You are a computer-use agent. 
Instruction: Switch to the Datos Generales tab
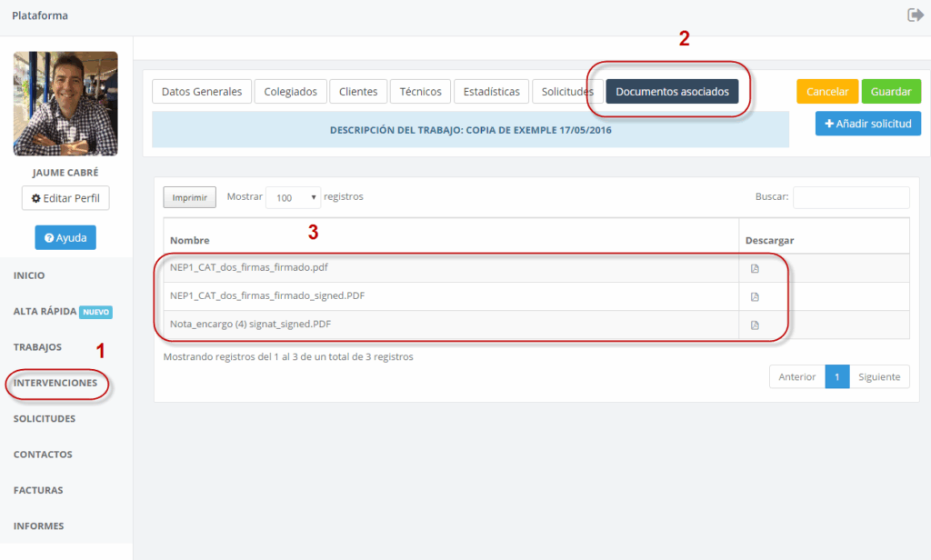(202, 92)
